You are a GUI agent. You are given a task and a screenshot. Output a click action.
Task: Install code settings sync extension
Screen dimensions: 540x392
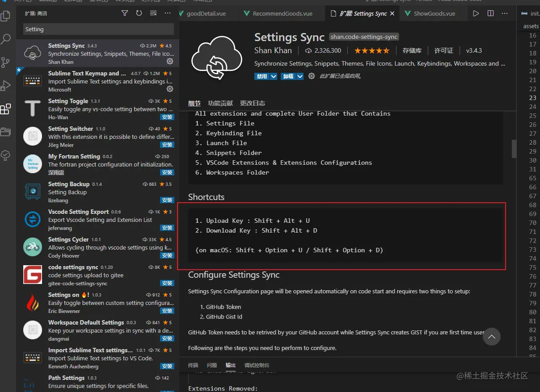tap(167, 284)
